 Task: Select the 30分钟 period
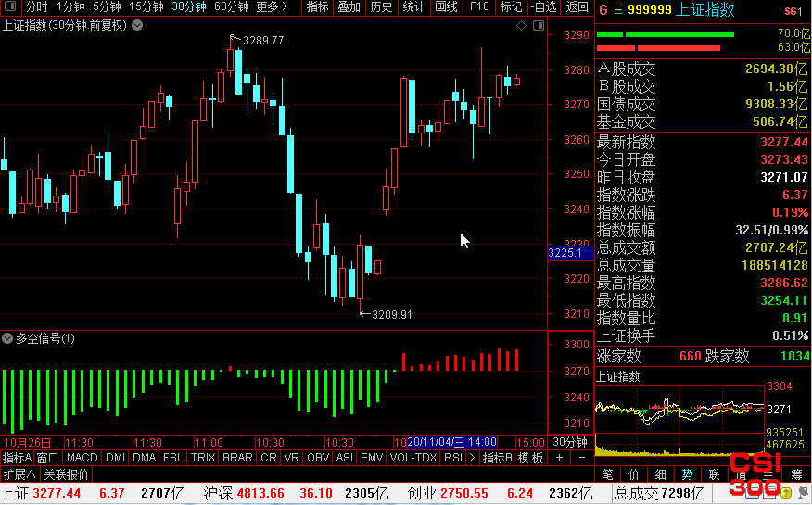(189, 6)
